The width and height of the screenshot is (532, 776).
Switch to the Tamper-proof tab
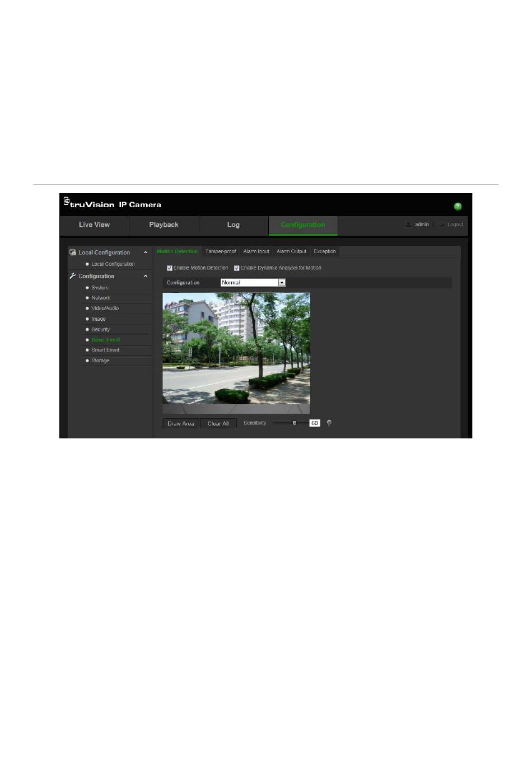[x=221, y=251]
